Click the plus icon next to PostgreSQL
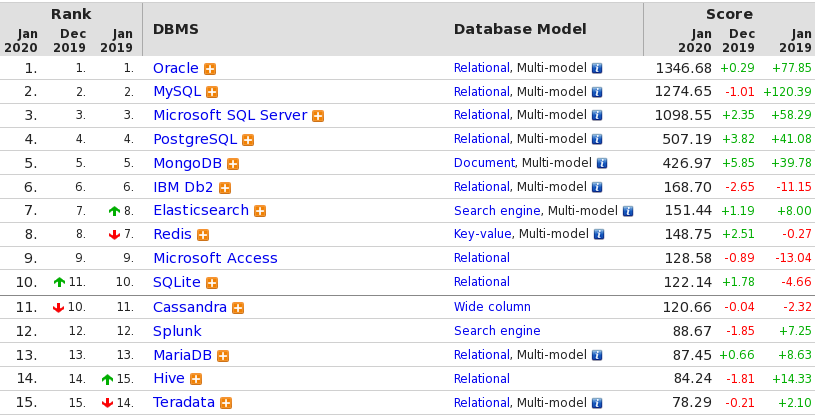Image resolution: width=825 pixels, height=416 pixels. point(248,140)
